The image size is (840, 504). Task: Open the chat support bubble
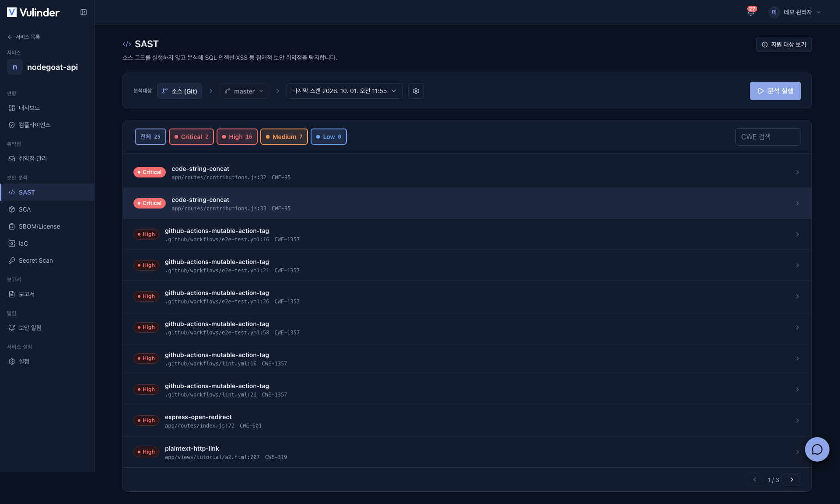[817, 449]
